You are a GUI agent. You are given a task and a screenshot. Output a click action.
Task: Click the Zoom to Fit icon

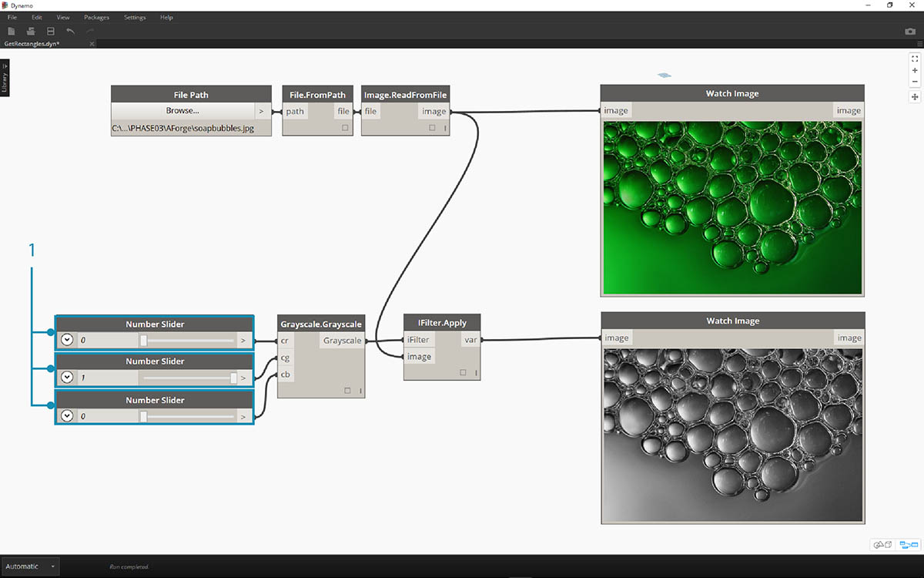915,59
